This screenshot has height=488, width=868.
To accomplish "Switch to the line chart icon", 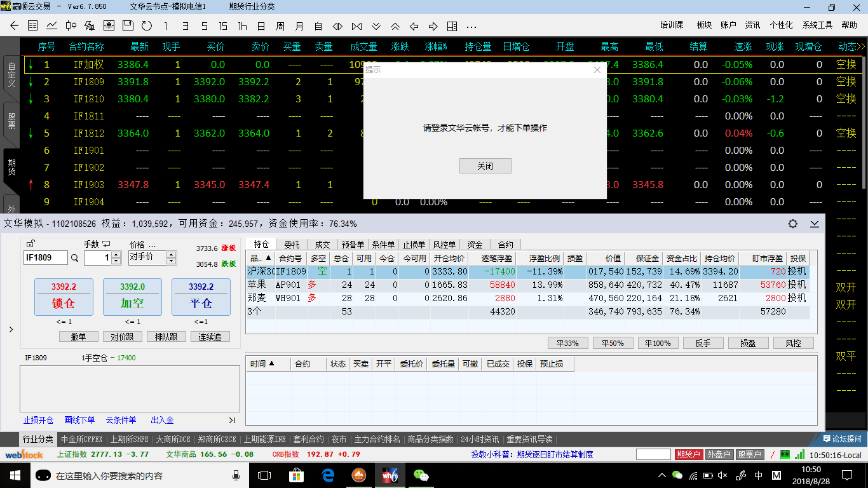I will point(52,26).
